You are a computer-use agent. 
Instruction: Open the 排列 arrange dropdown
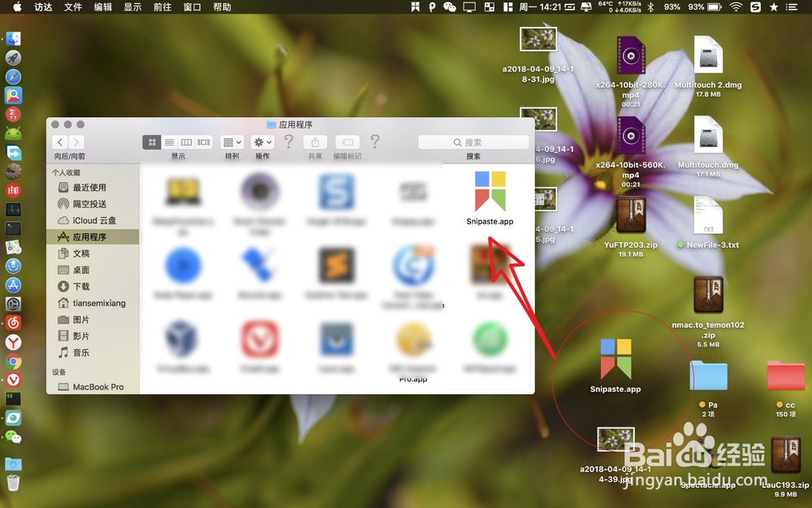click(231, 142)
